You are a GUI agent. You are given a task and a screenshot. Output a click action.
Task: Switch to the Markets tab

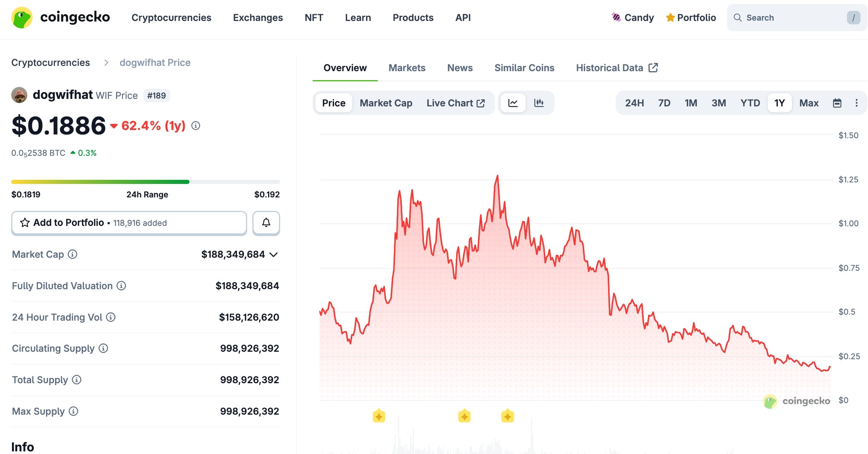(x=407, y=67)
